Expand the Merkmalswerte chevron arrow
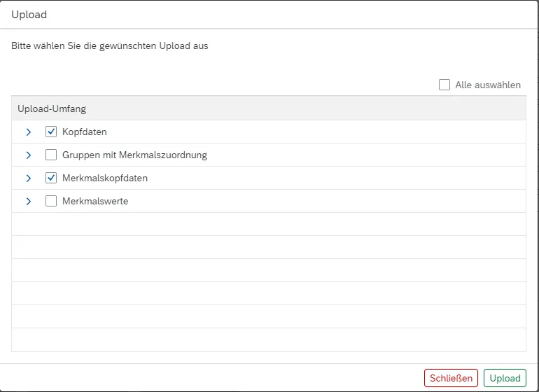The height and width of the screenshot is (392, 539). point(29,201)
